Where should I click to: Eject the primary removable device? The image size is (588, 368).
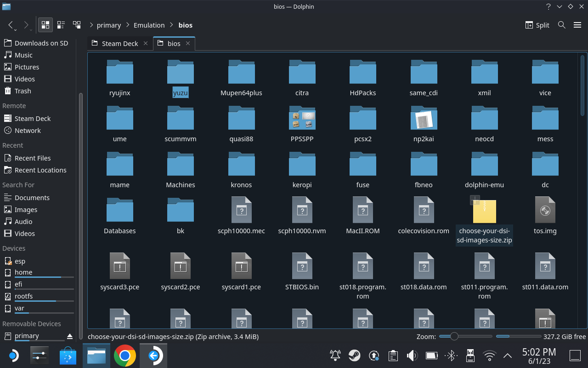tap(70, 336)
